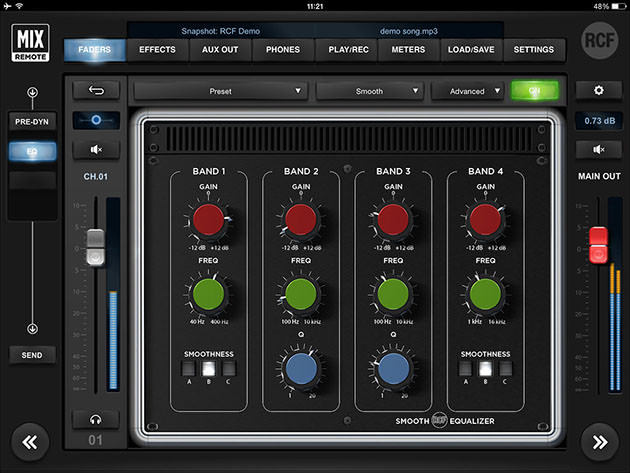Click the Band 1 red gain knob
630x473 pixels.
pos(209,219)
